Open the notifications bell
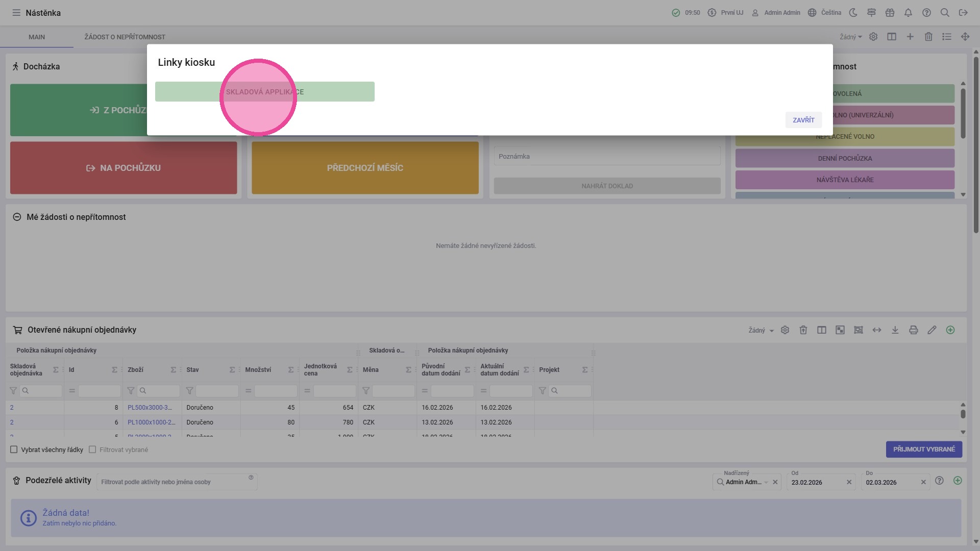 tap(908, 13)
